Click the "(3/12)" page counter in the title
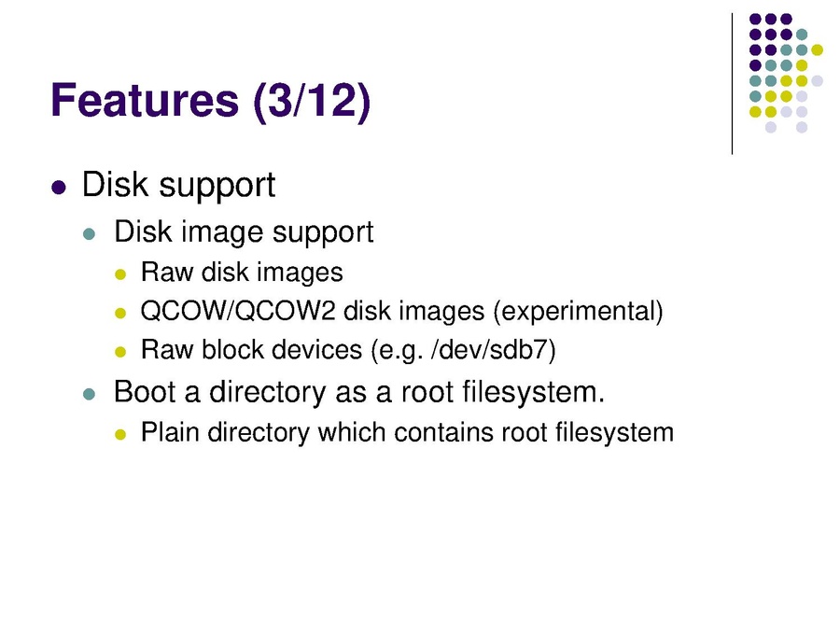Screen dimensions: 840x631 tap(311, 100)
